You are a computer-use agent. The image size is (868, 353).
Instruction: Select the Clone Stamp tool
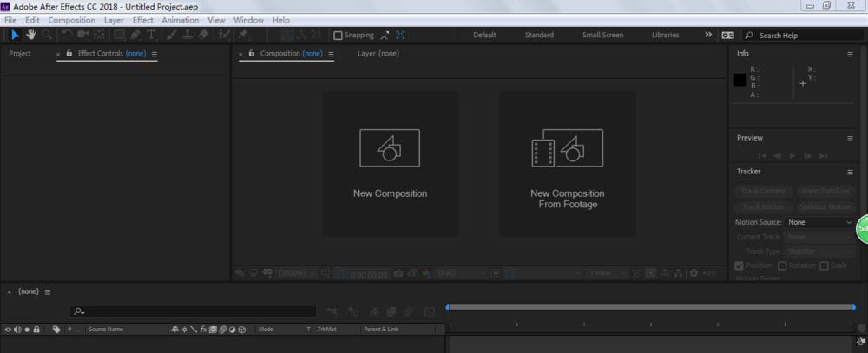(x=187, y=35)
